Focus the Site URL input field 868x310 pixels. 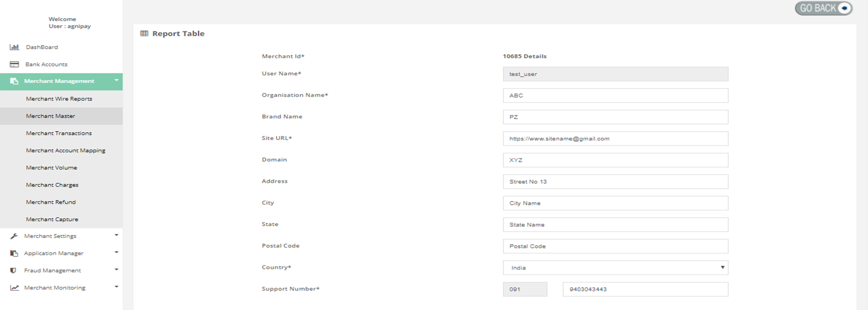pos(615,139)
